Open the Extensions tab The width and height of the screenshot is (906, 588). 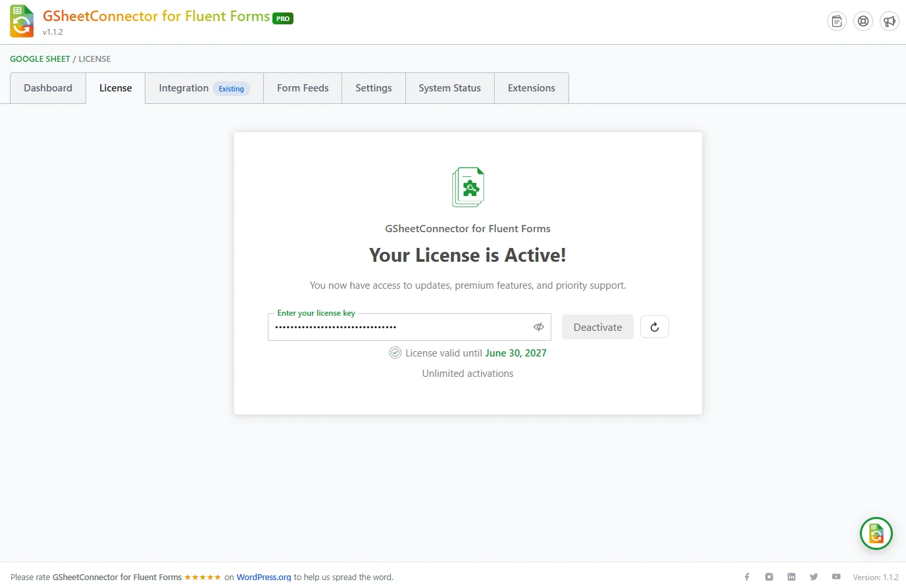(532, 88)
